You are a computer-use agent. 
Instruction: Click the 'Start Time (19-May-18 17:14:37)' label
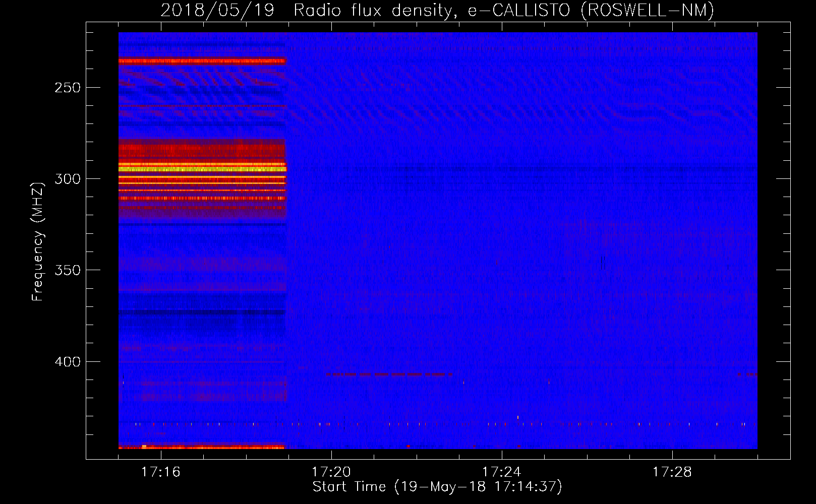point(437,486)
